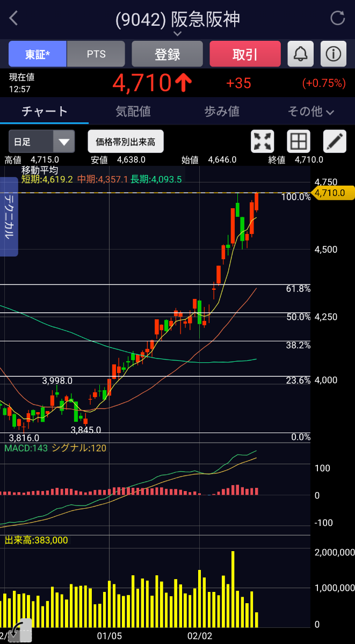Expand the その他 tab menu
Image resolution: width=355 pixels, height=644 pixels.
pos(311,112)
